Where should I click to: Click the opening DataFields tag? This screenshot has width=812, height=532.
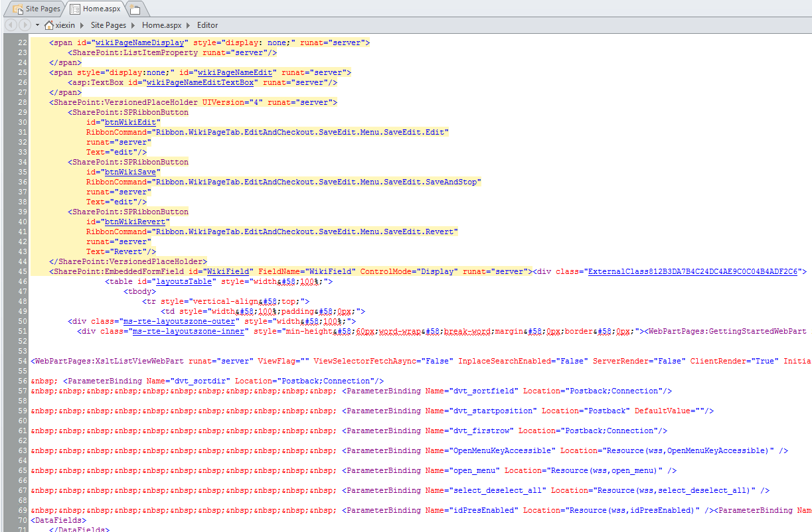tap(58, 520)
